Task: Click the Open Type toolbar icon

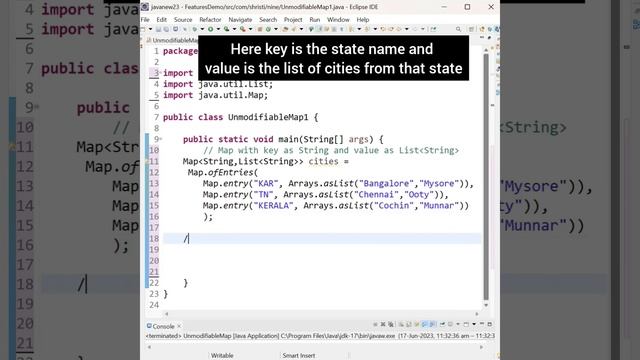Action: (x=285, y=29)
